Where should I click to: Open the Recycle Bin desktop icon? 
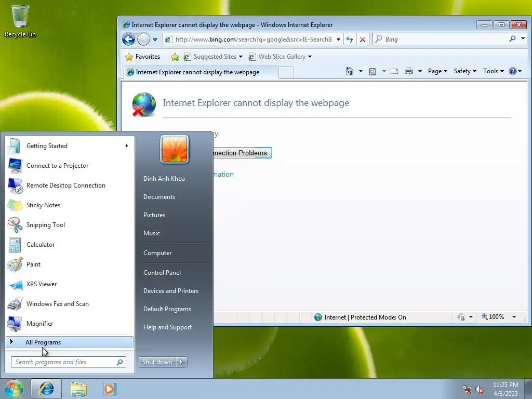20,21
